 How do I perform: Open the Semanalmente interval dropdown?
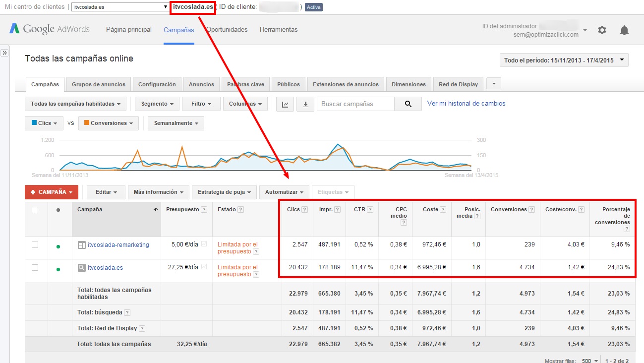tap(176, 123)
